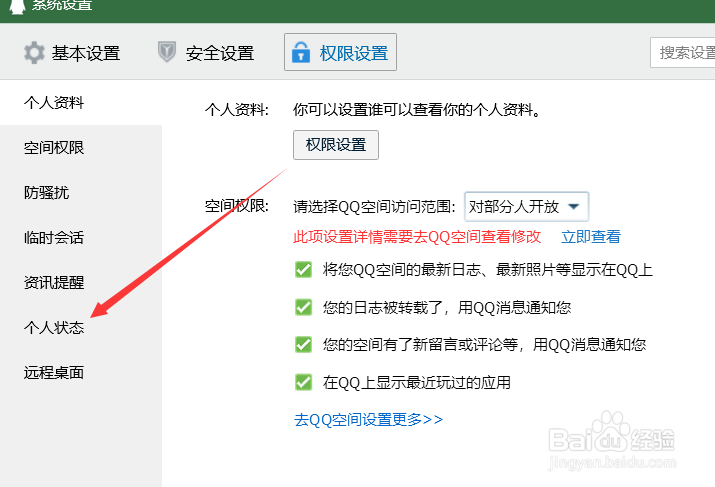Click the 立即查看 link
This screenshot has height=487, width=715.
591,237
